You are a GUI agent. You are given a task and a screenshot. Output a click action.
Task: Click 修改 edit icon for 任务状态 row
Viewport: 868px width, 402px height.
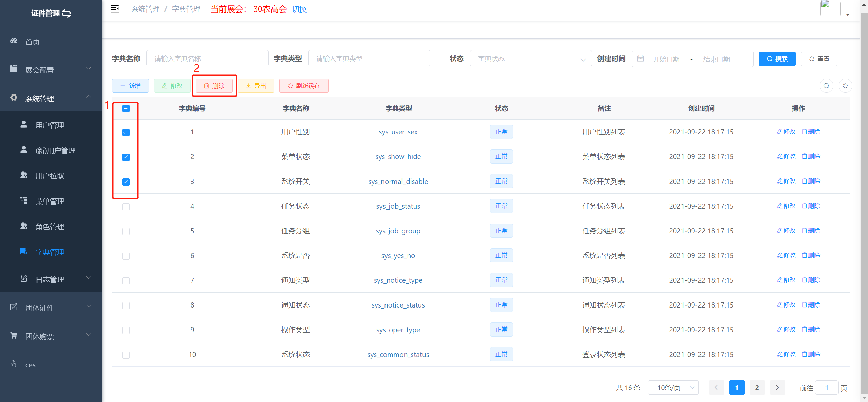pyautogui.click(x=779, y=206)
